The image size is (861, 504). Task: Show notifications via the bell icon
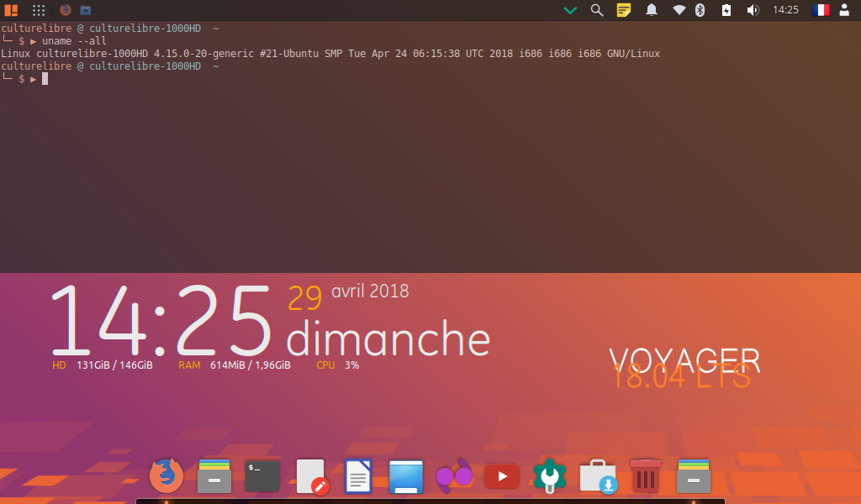(x=651, y=10)
